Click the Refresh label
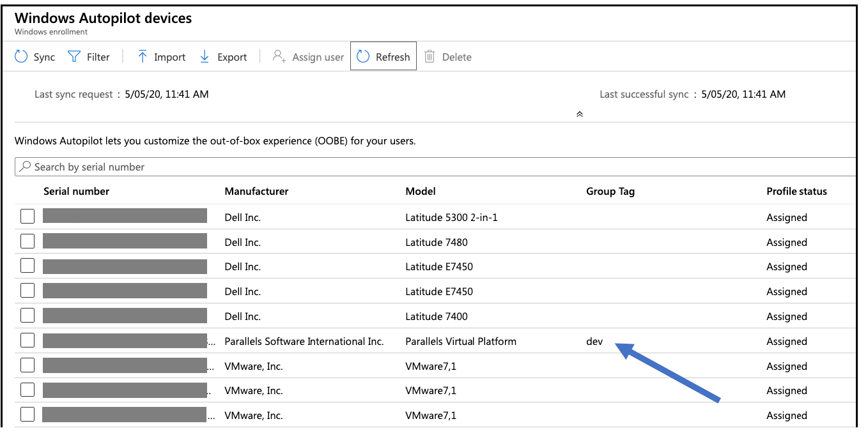This screenshot has height=435, width=868. click(392, 57)
